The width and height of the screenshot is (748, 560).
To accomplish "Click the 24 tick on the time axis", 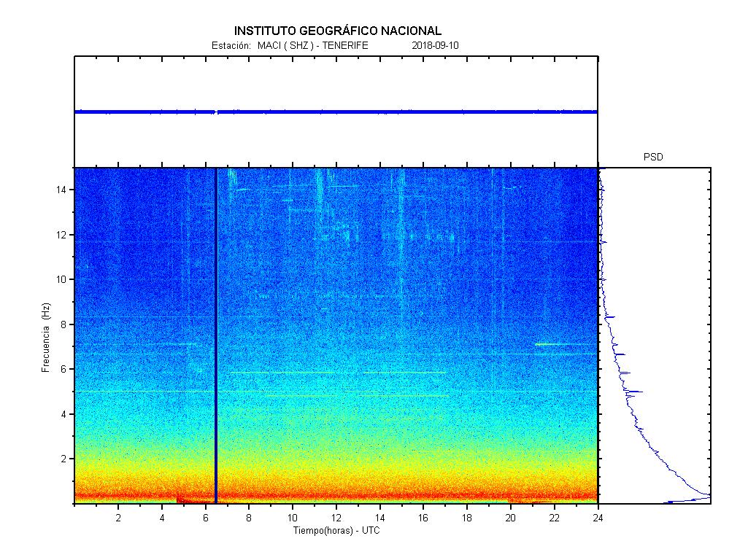I will [x=598, y=518].
